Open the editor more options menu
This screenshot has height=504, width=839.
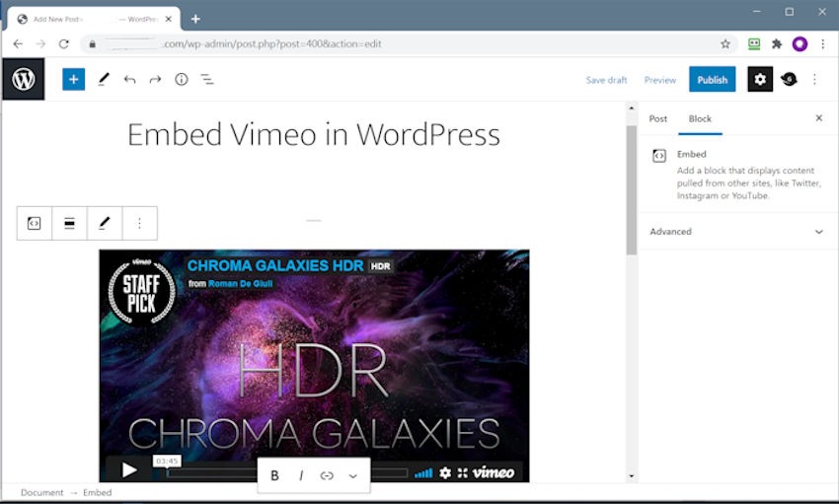[x=814, y=80]
